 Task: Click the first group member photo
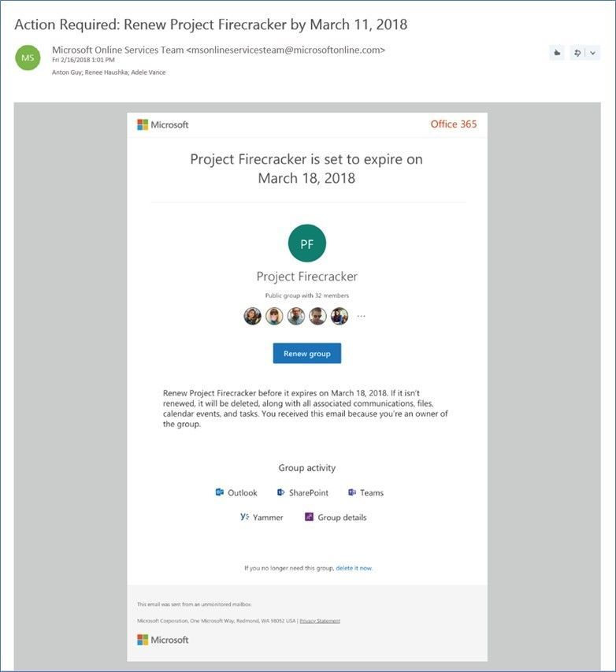click(253, 316)
